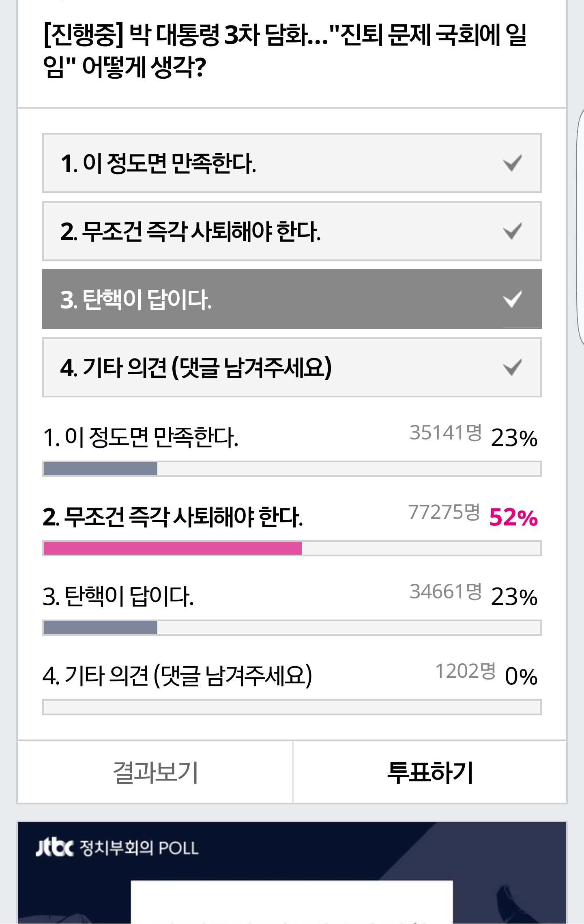Click the 77275명 vote count
This screenshot has width=584, height=924.
[x=444, y=512]
